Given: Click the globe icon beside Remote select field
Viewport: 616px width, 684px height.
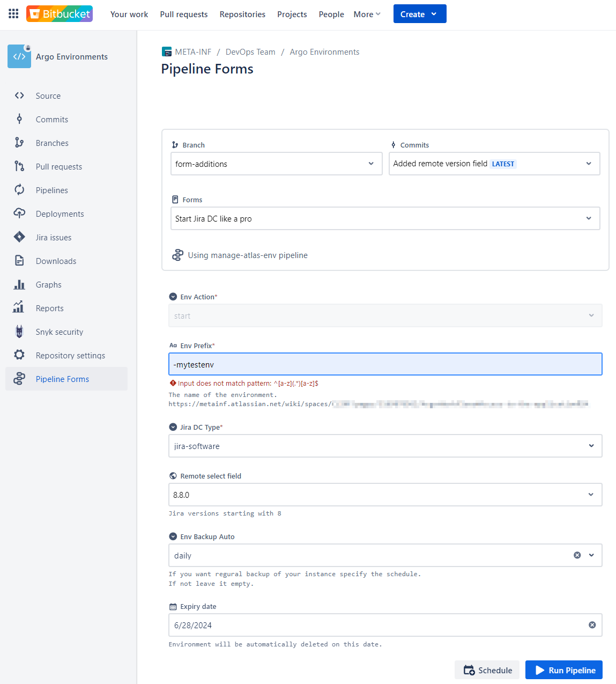Looking at the screenshot, I should point(173,476).
